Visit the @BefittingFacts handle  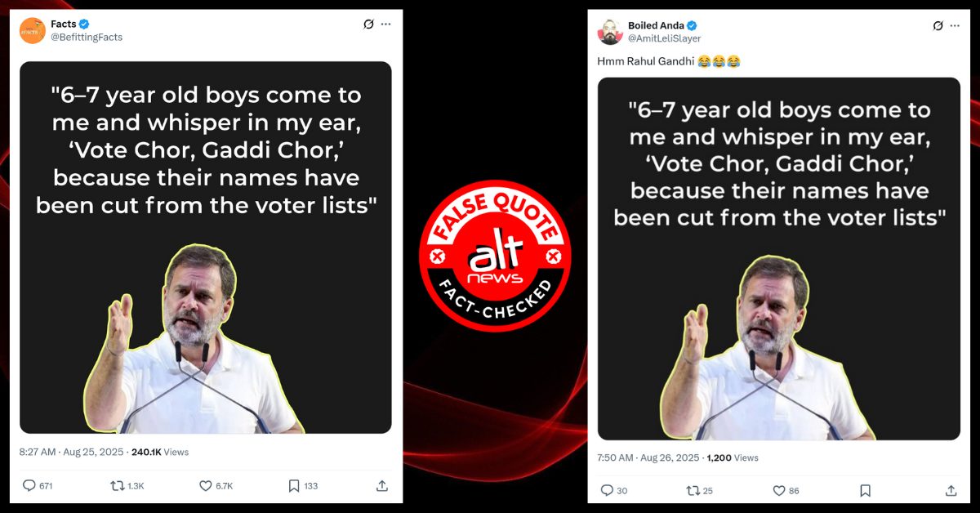[87, 38]
